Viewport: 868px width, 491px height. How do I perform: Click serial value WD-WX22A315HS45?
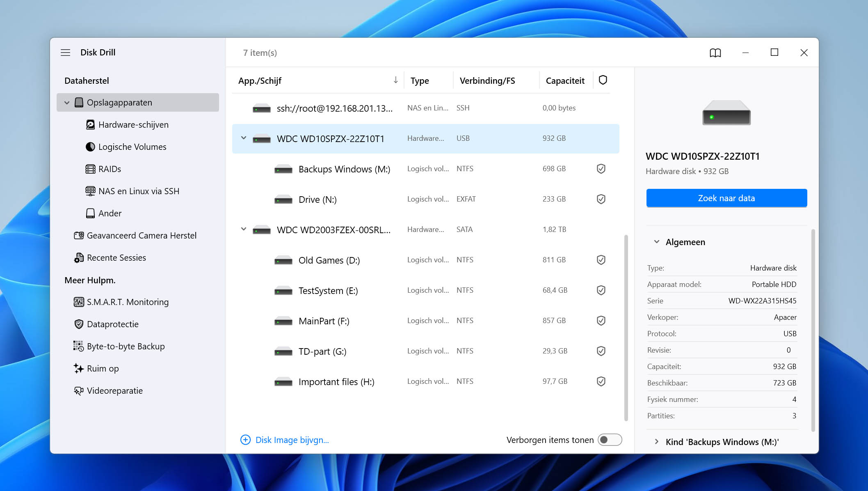coord(762,301)
